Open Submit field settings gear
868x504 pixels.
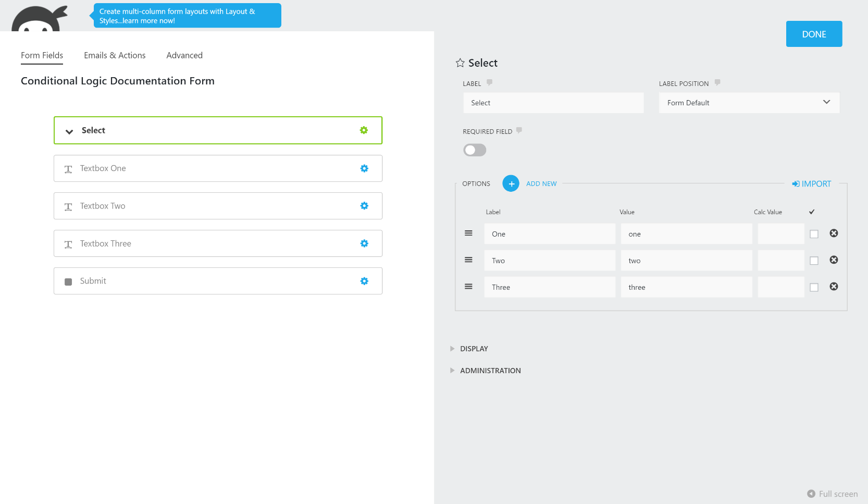(364, 281)
